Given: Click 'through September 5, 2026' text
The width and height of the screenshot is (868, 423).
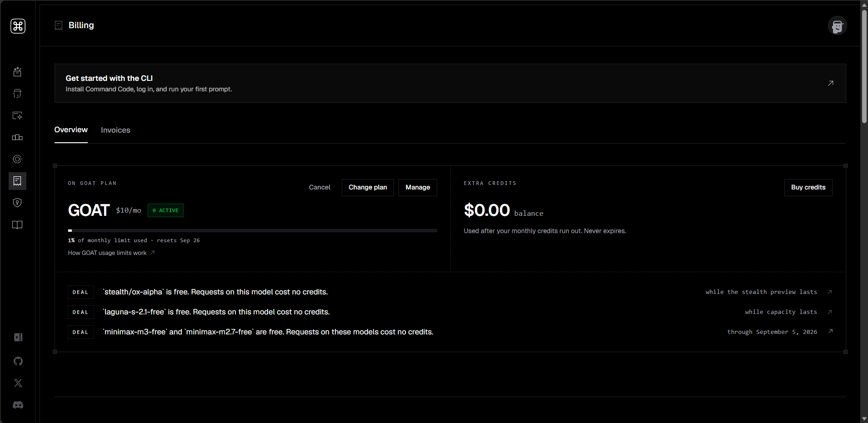Looking at the screenshot, I should pyautogui.click(x=772, y=332).
